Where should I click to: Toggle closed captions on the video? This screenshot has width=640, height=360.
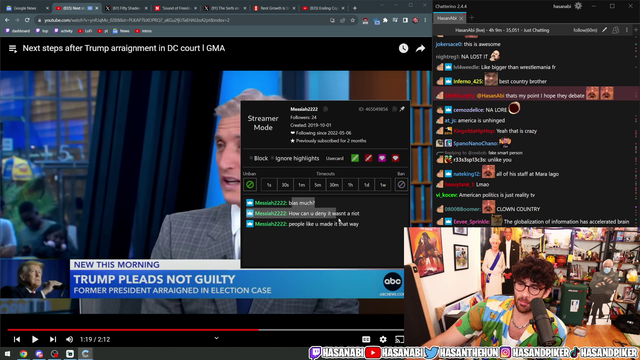click(x=366, y=339)
